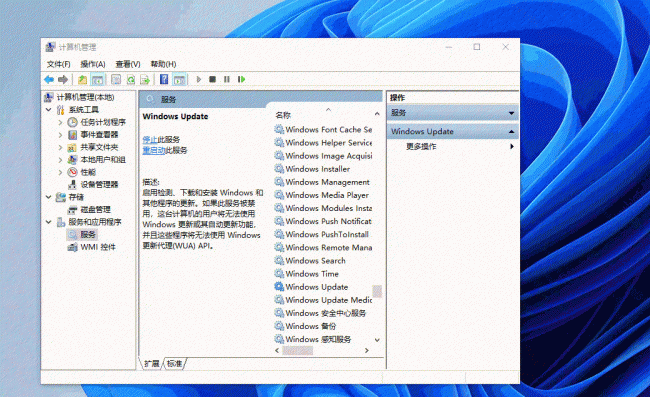This screenshot has width=650, height=397.
Task: Expand the 事件查看器 tree node
Action: 60,135
